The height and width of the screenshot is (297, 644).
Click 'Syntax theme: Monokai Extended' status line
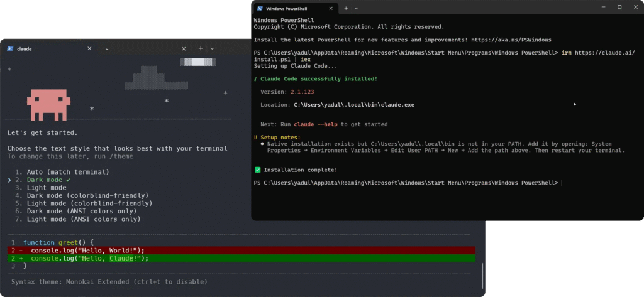point(109,282)
